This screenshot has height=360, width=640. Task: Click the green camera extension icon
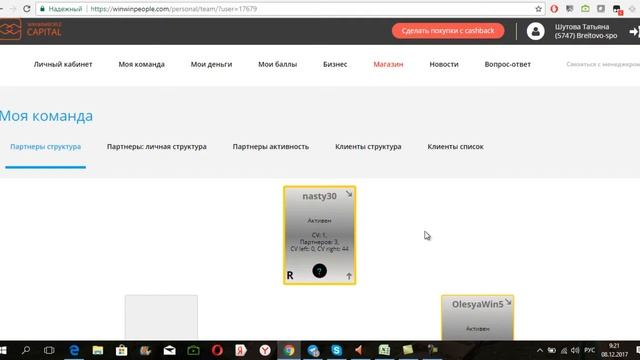point(585,9)
